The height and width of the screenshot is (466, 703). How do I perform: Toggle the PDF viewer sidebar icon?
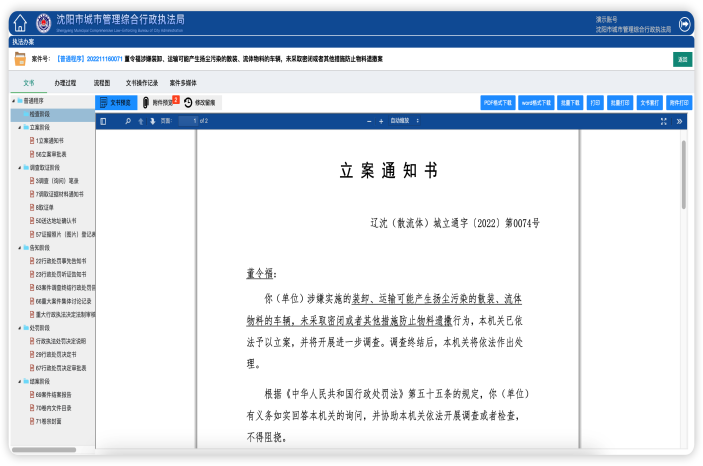(x=102, y=121)
